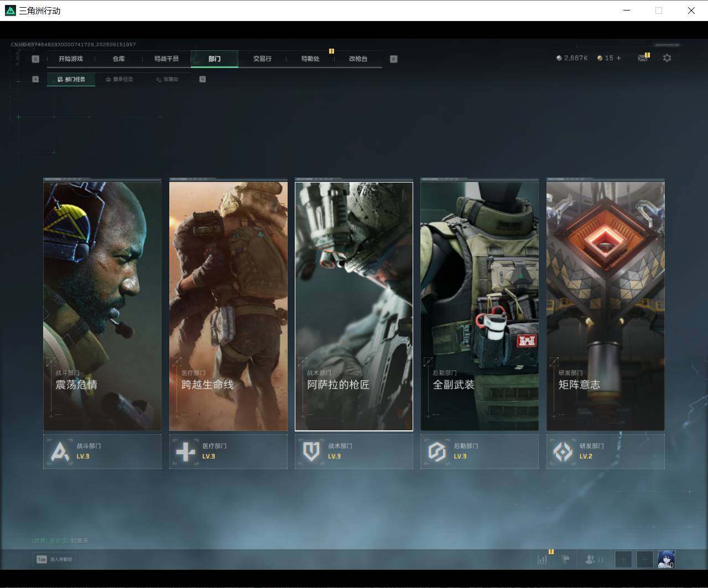Switch to the 仓库 tab
708x588 pixels.
click(x=118, y=59)
